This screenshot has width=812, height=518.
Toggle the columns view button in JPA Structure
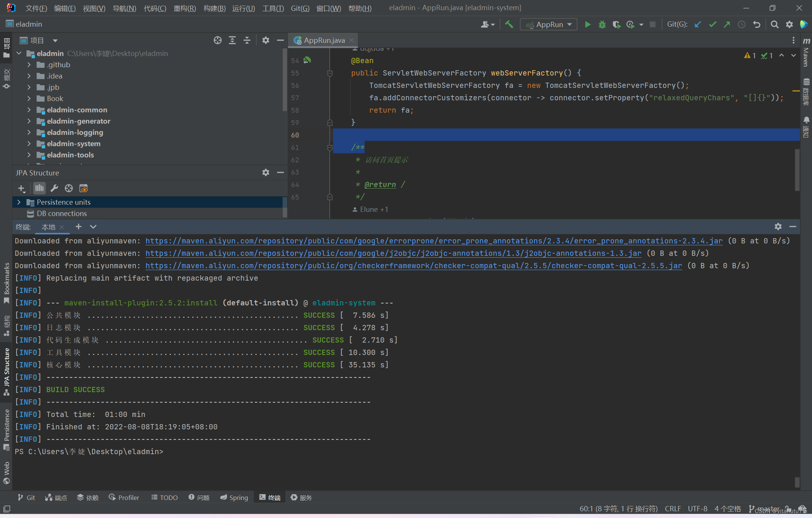(39, 188)
